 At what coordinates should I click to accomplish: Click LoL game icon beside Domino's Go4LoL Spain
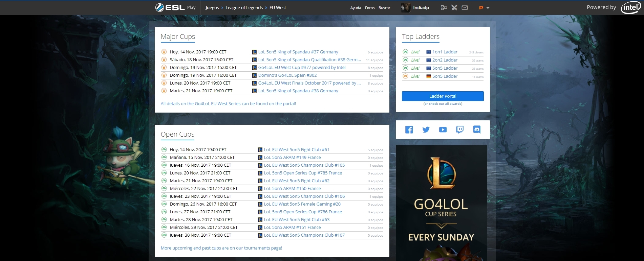pos(254,75)
